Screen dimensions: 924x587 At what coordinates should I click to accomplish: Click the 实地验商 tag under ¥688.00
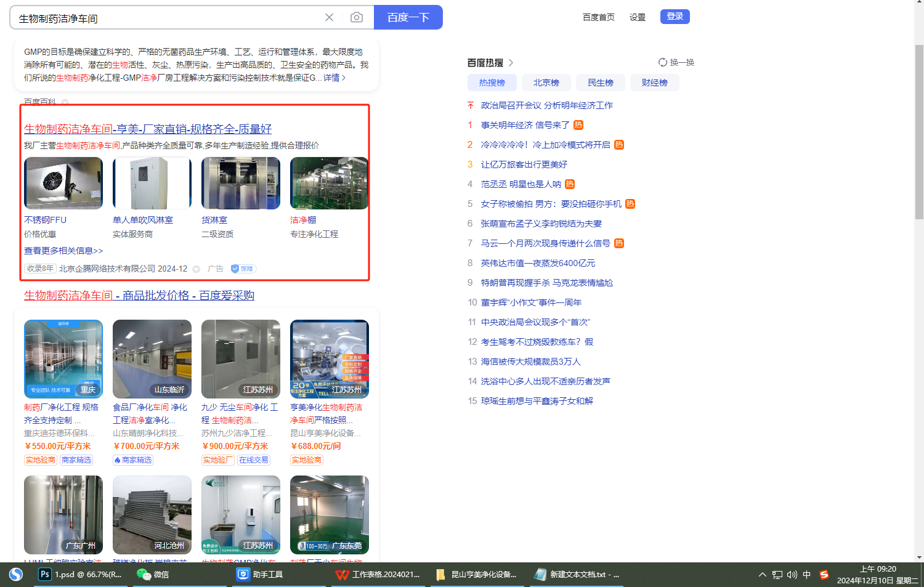coord(307,460)
